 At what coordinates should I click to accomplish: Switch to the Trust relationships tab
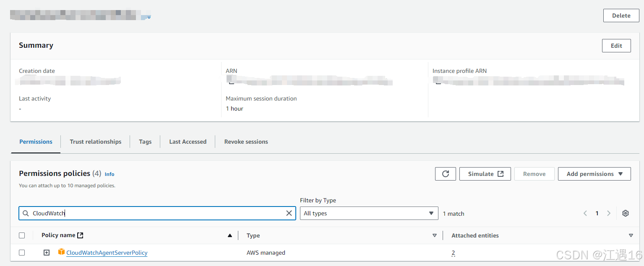(x=95, y=142)
